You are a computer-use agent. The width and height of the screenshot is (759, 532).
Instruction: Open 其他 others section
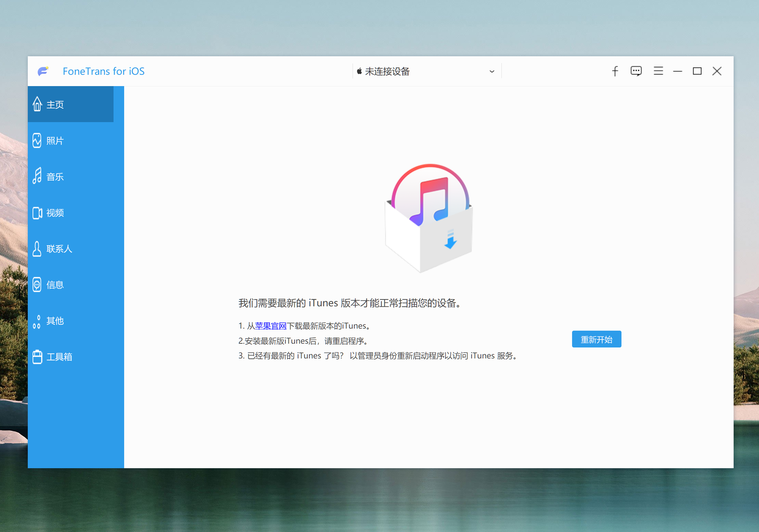coord(71,320)
